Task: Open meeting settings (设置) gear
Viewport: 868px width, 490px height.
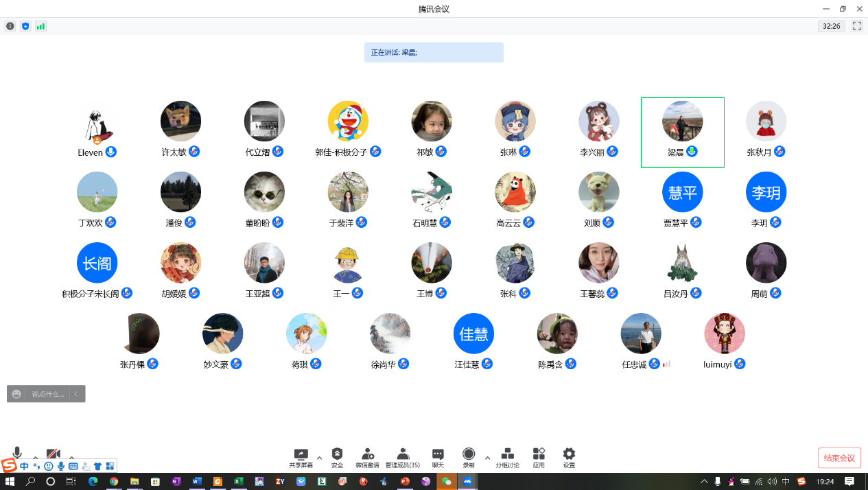Action: click(569, 457)
